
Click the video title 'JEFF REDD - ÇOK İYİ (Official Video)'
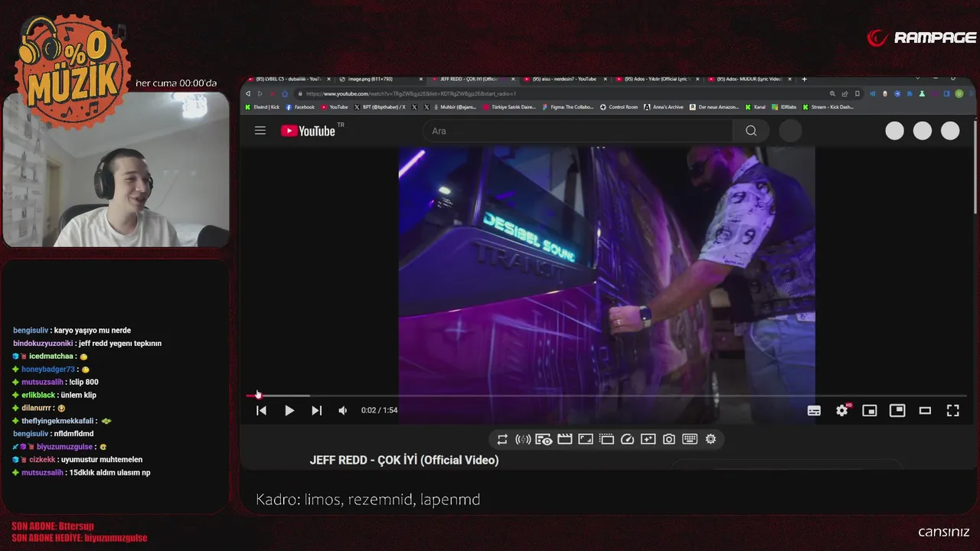(404, 460)
